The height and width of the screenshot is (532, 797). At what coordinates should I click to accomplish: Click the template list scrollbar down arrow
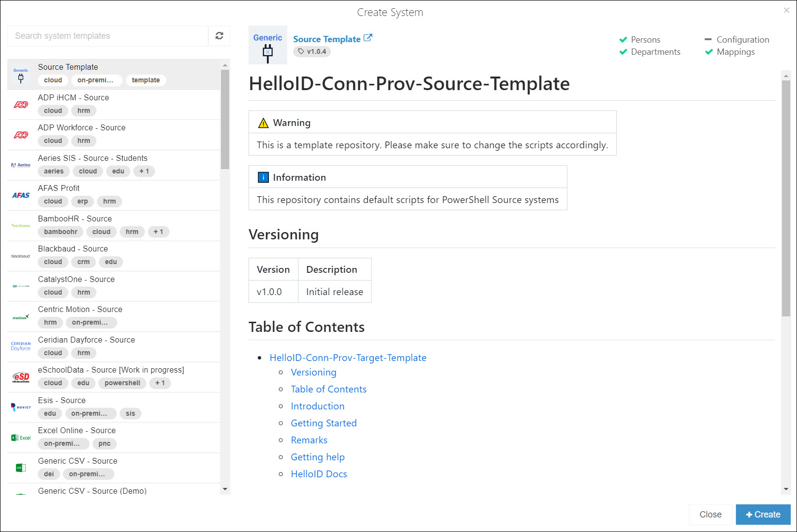225,489
